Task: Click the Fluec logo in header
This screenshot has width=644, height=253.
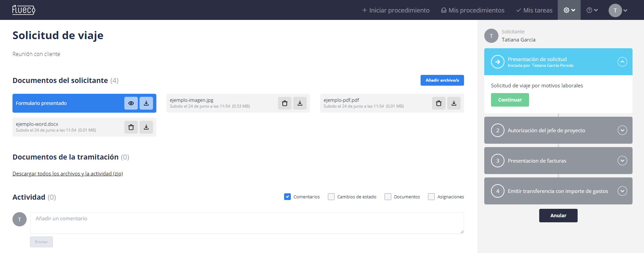Action: [24, 10]
